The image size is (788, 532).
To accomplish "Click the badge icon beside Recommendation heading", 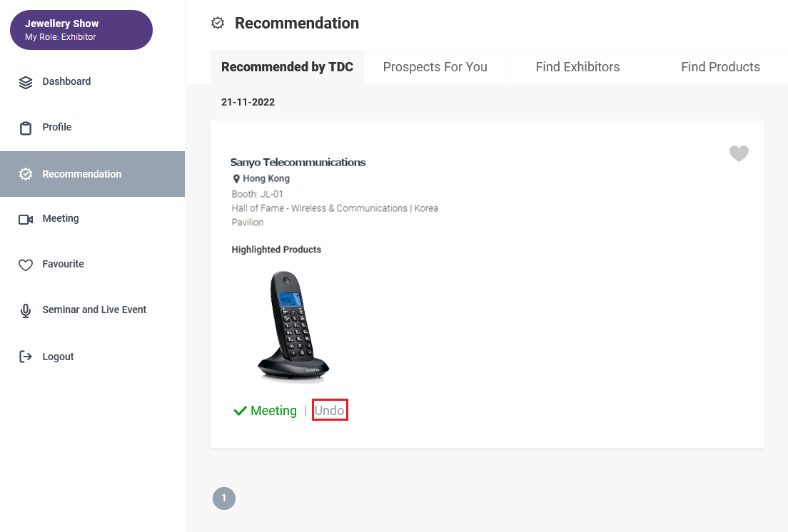I will click(x=218, y=23).
